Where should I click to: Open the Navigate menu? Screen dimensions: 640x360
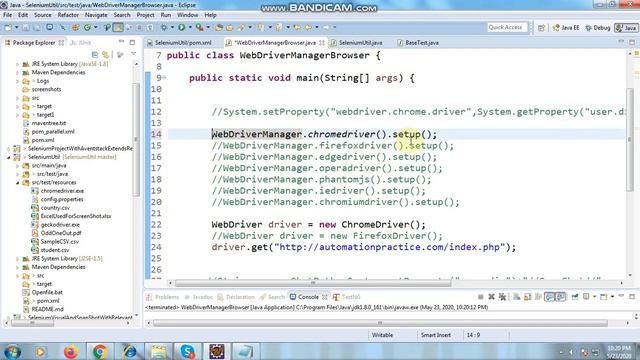point(96,15)
